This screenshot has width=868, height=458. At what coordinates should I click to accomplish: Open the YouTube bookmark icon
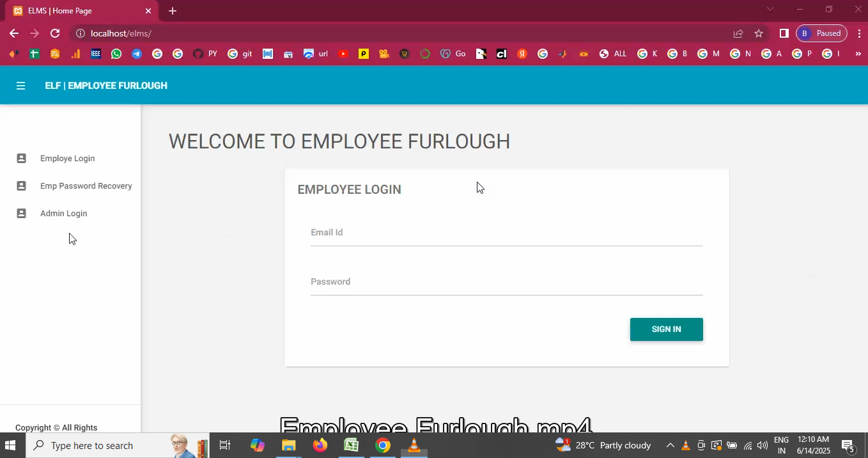343,54
